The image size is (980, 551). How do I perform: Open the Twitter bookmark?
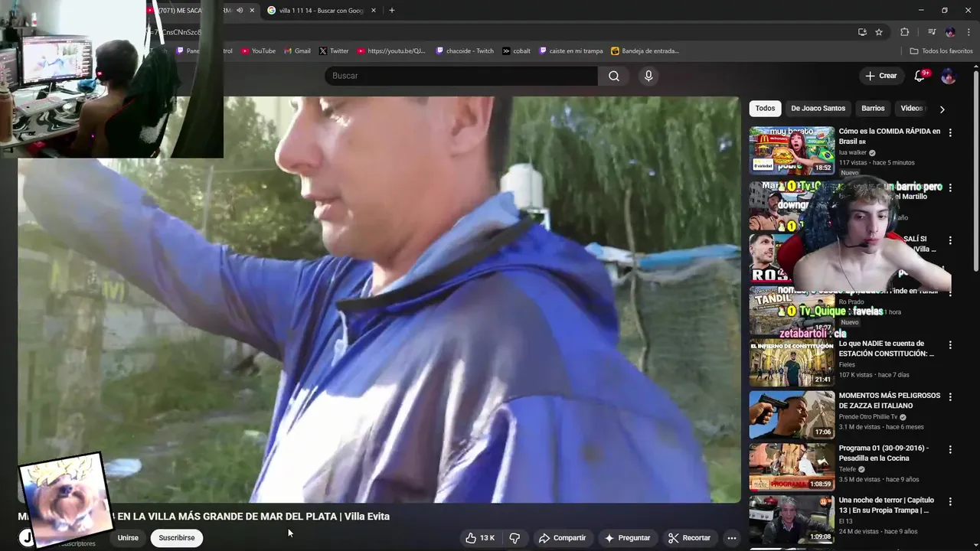[333, 51]
